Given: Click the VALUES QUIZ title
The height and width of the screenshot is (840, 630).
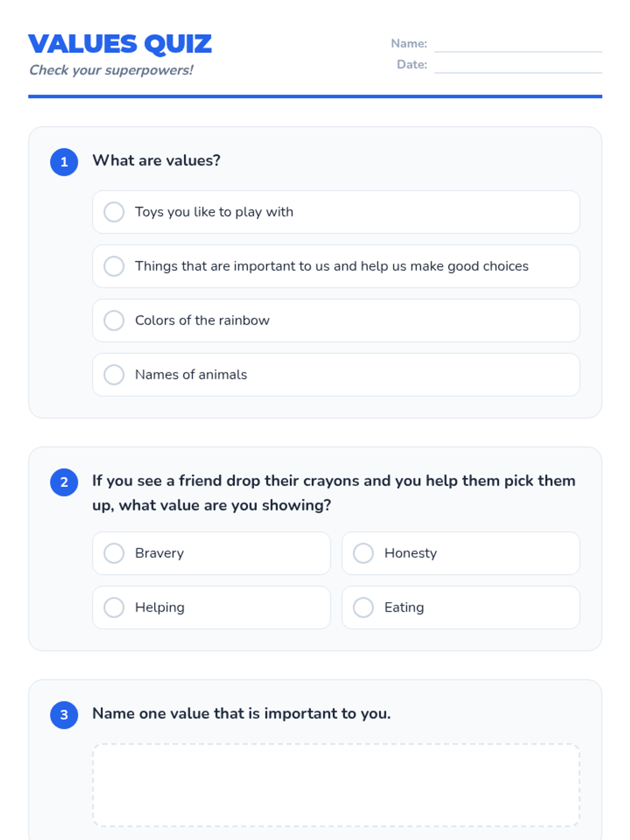Looking at the screenshot, I should pyautogui.click(x=120, y=44).
